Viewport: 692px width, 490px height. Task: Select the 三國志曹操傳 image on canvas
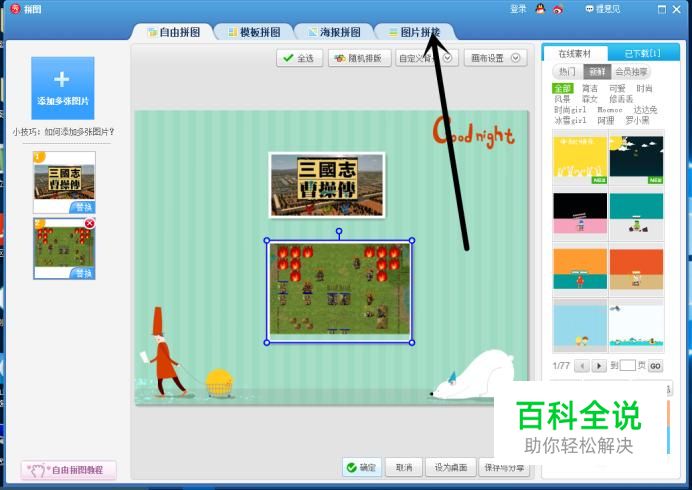327,185
